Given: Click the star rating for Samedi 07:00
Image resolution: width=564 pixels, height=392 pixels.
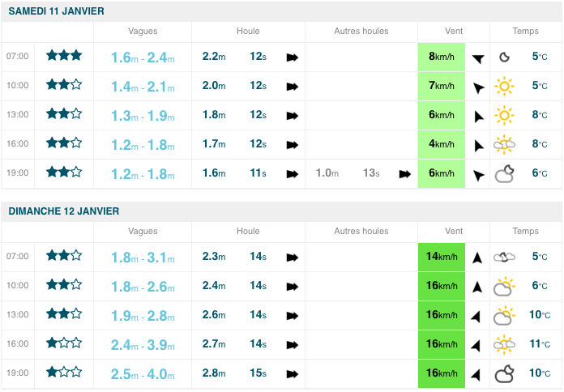Looking at the screenshot, I should pos(64,56).
